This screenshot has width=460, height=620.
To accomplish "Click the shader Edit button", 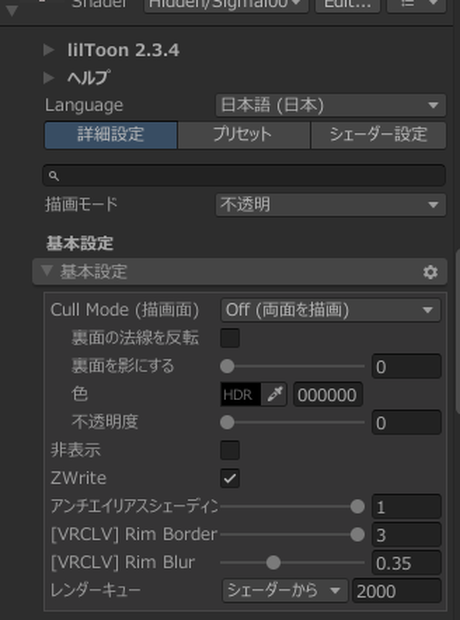I will pyautogui.click(x=348, y=4).
